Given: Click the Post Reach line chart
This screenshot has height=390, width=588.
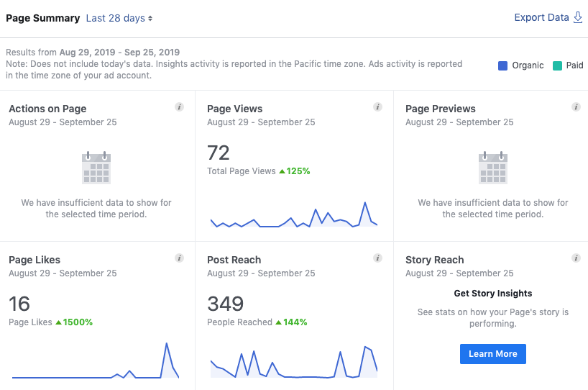Looking at the screenshot, I should (293, 365).
